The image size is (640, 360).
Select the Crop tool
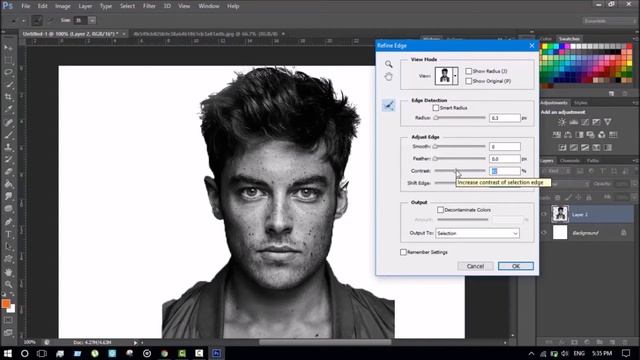point(8,97)
